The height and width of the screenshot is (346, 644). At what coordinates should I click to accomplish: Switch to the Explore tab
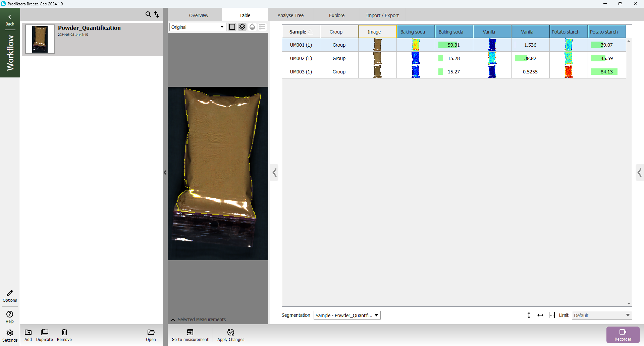(336, 15)
